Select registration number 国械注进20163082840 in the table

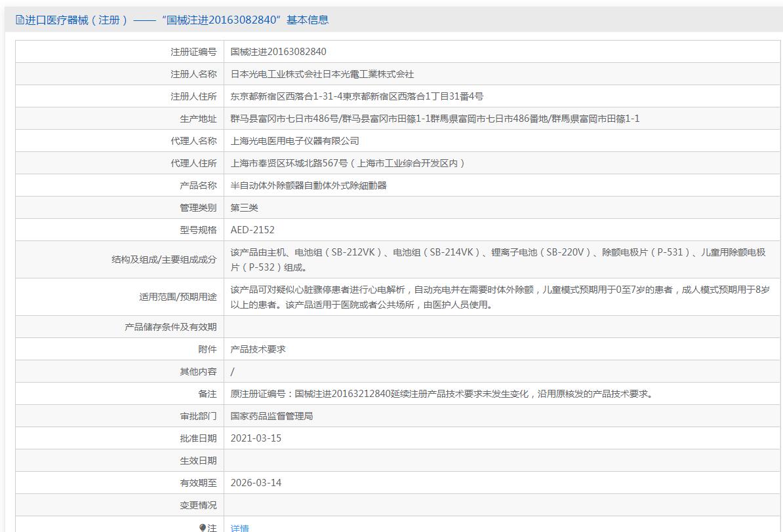pos(278,52)
